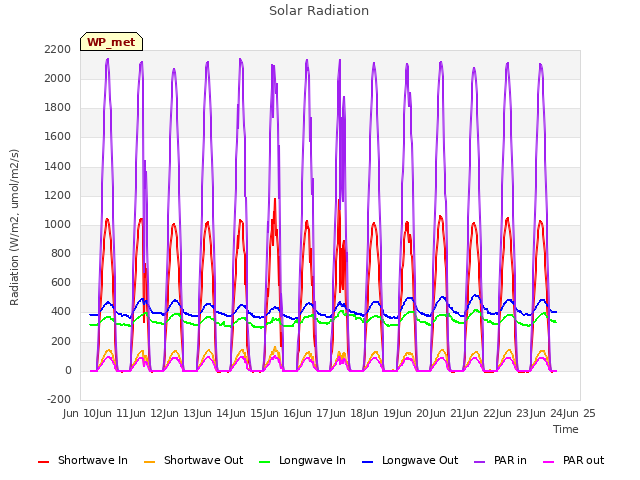
Task: Click the purple PAR in legend swatch
Action: [x=480, y=462]
